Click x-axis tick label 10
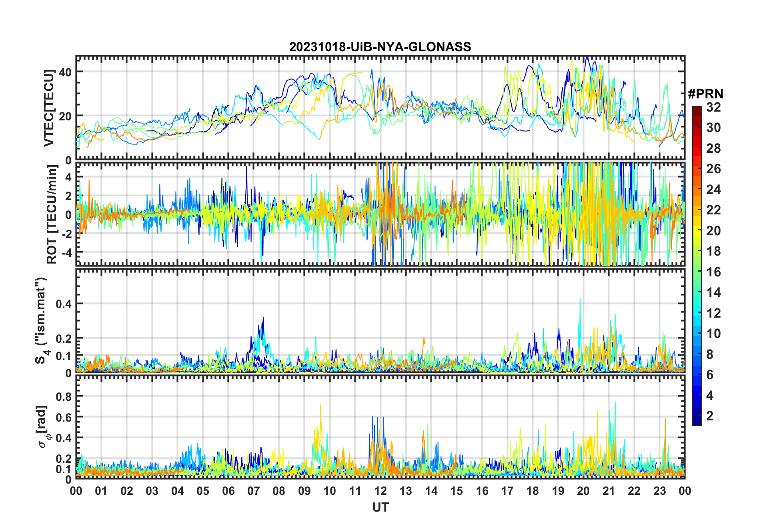Viewport: 761px width, 532px height. (x=330, y=491)
